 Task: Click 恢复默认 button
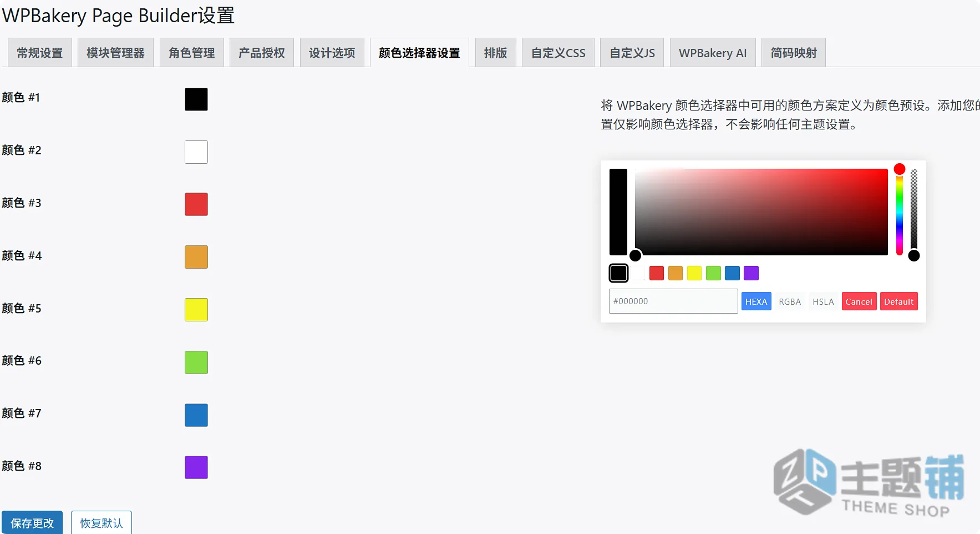101,523
